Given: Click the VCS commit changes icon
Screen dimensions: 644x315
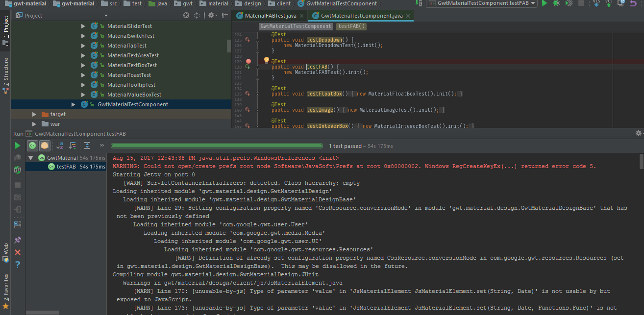Looking at the screenshot, I should (608, 3).
